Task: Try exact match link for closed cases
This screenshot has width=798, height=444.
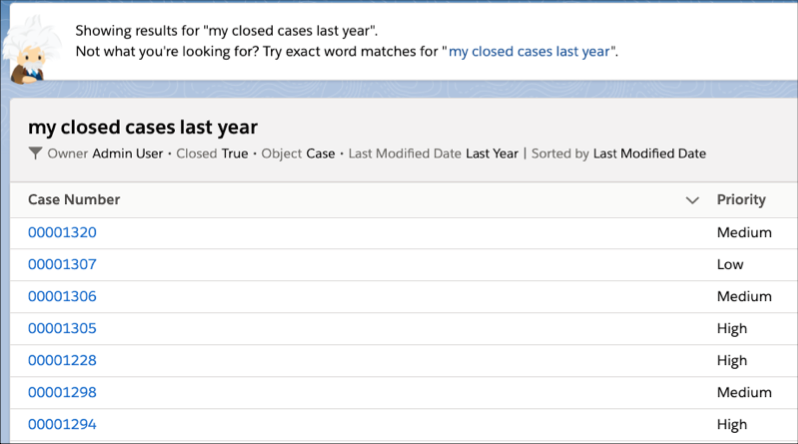Action: pyautogui.click(x=529, y=51)
